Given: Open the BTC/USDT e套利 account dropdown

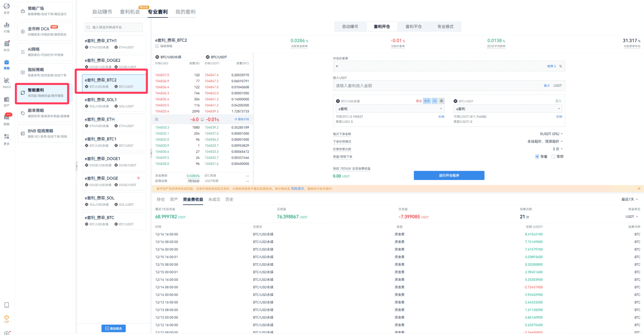Looking at the screenshot, I should (508, 109).
